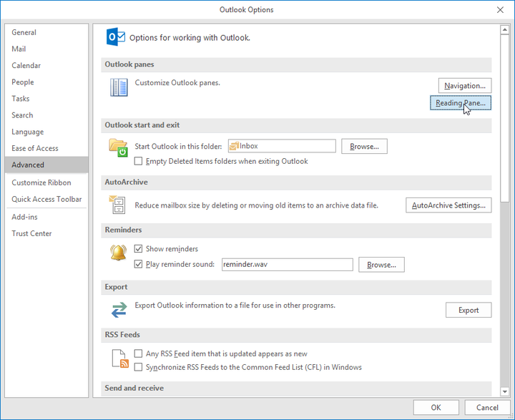Screen dimensions: 515x420
Task: Click the Outlook logo icon
Action: [x=116, y=36]
